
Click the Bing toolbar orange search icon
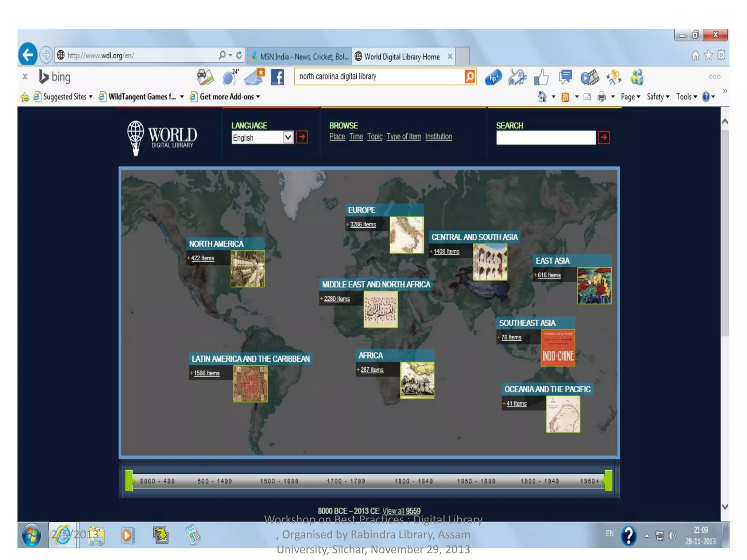click(470, 77)
